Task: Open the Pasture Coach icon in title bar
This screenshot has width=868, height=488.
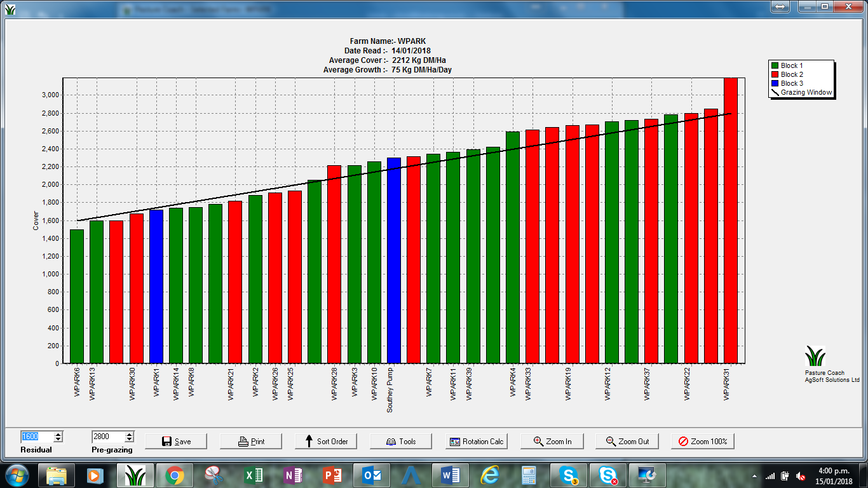Action: (x=10, y=9)
